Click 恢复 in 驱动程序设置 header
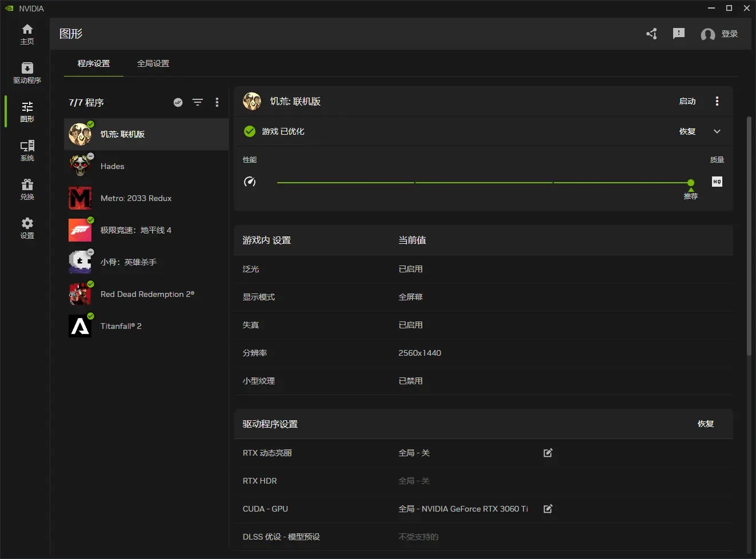Image resolution: width=756 pixels, height=559 pixels. [x=706, y=424]
